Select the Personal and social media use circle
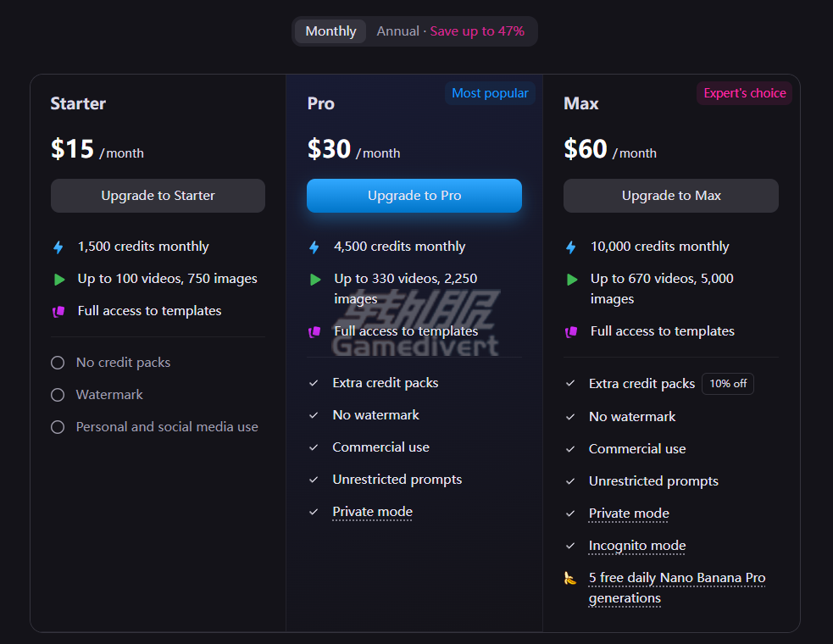This screenshot has width=833, height=644. click(x=58, y=427)
